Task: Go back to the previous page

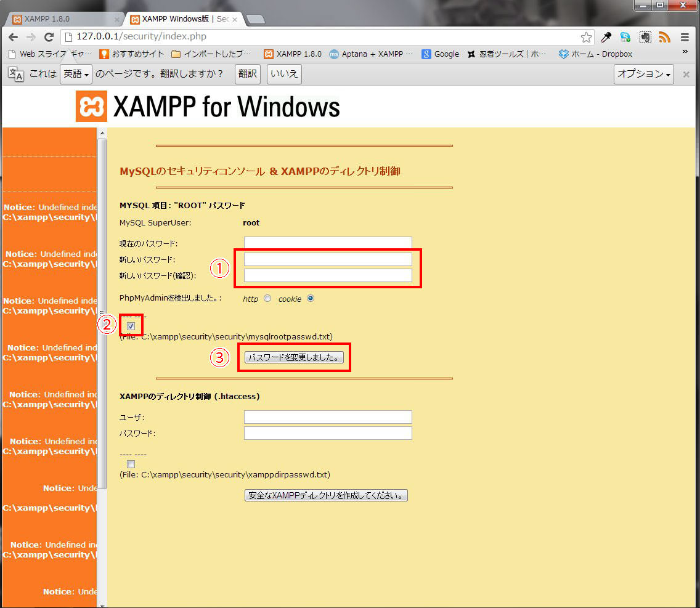Action: (13, 37)
